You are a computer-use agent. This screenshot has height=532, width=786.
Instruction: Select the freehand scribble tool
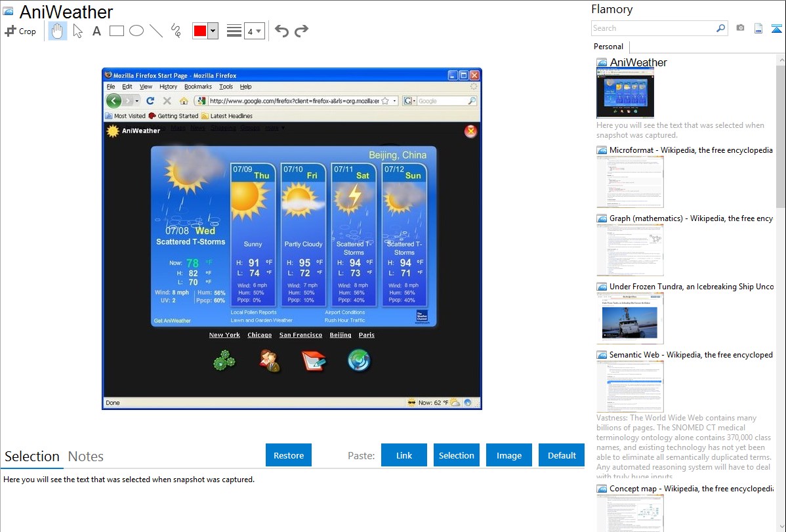click(176, 31)
